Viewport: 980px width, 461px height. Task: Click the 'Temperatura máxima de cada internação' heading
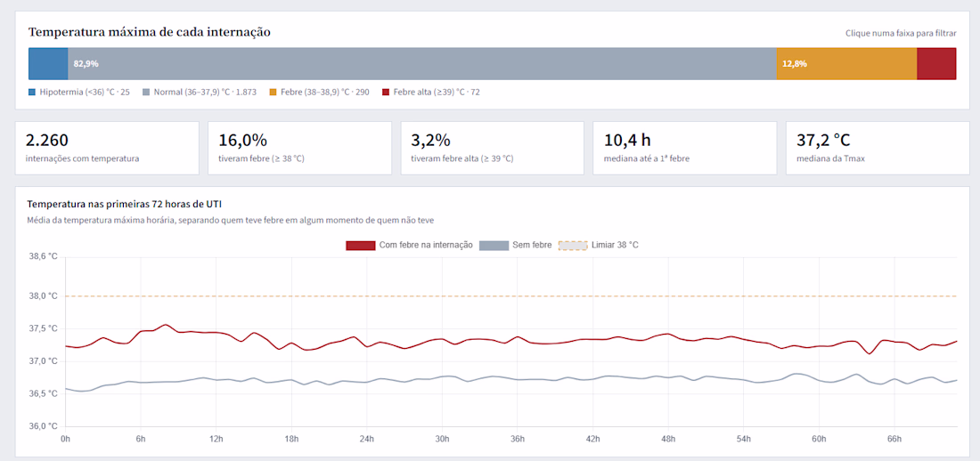pos(150,32)
